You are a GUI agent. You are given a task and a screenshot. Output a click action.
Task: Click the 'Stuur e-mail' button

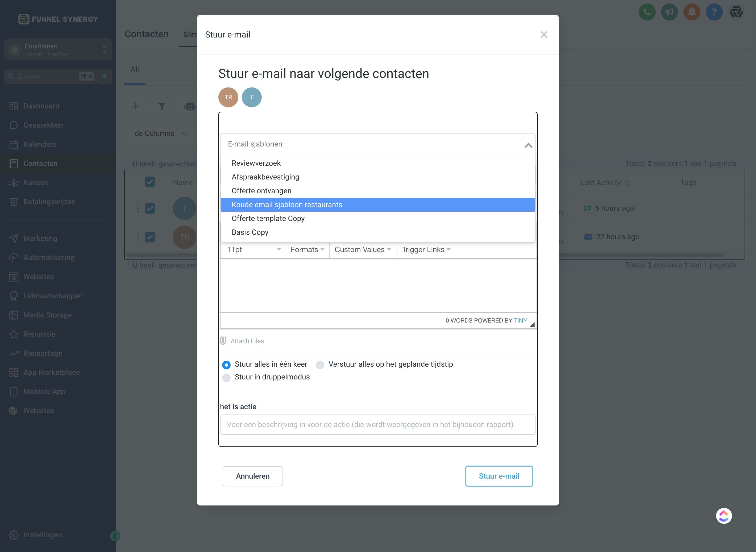(x=499, y=476)
